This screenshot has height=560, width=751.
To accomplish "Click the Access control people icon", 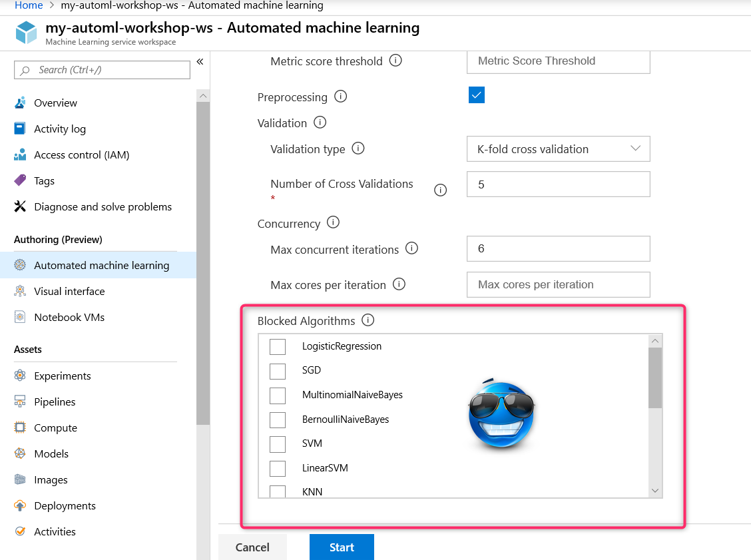I will 20,154.
